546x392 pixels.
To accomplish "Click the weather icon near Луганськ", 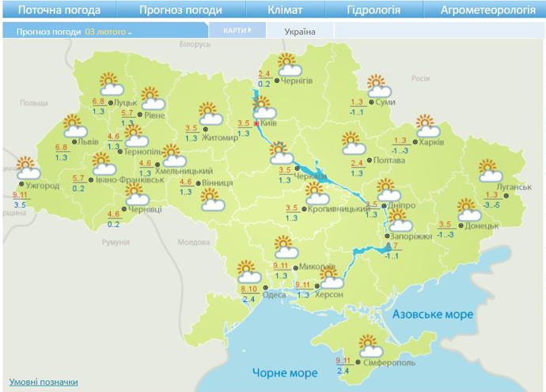I will tap(488, 171).
